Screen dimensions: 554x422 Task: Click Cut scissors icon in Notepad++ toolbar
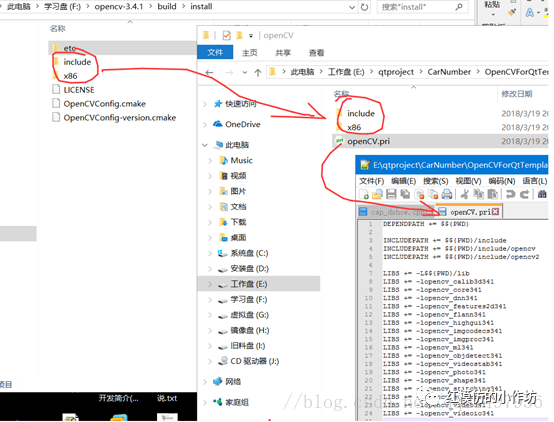(x=465, y=194)
